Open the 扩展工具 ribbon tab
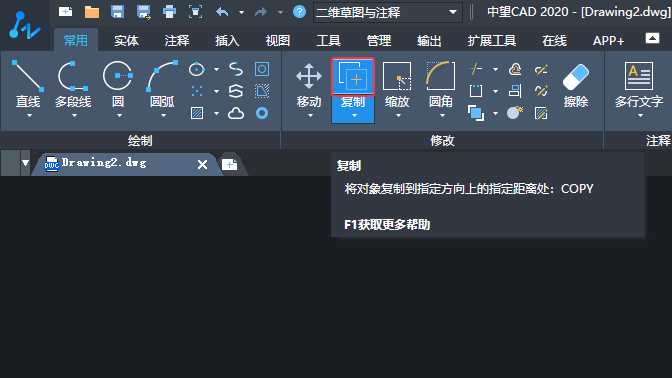 point(492,41)
